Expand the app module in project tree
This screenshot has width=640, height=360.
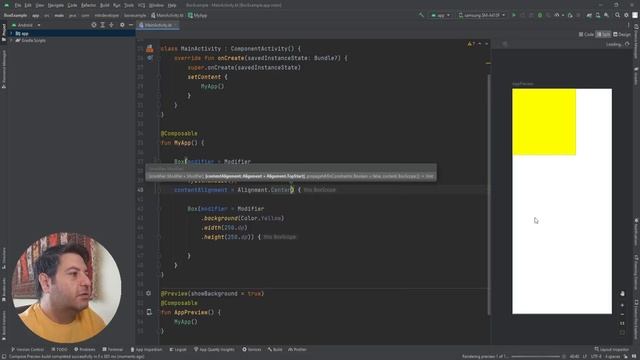coord(11,33)
